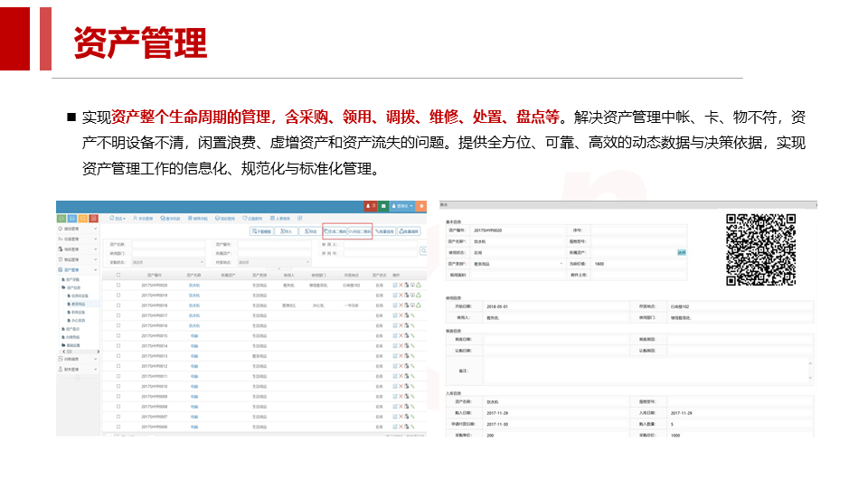Click the red delete X for asset 2017SHYP0019
This screenshot has width=868, height=488.
(x=401, y=296)
